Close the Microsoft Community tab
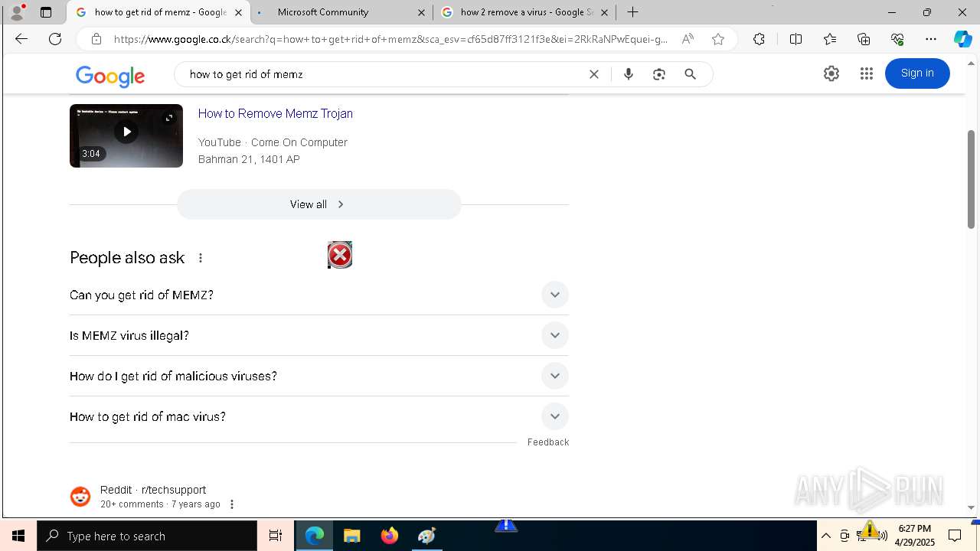 421,12
